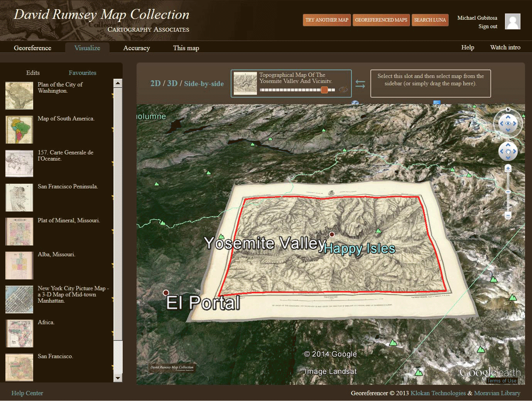Screen dimensions: 532x401
Task: Click the hand icon in the move control
Action: (508, 151)
